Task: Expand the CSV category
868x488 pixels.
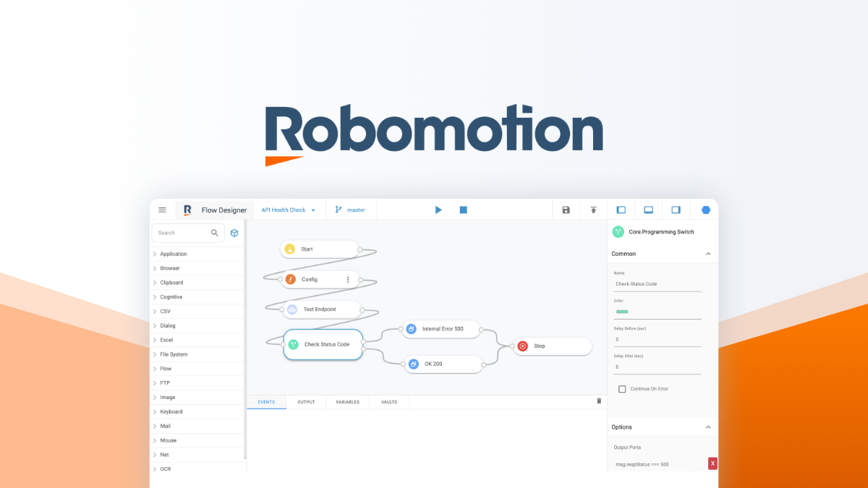Action: click(197, 312)
